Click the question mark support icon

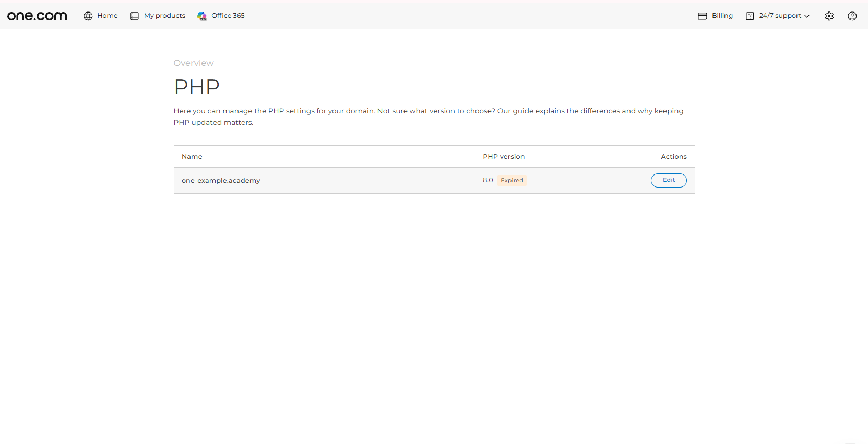pos(750,16)
